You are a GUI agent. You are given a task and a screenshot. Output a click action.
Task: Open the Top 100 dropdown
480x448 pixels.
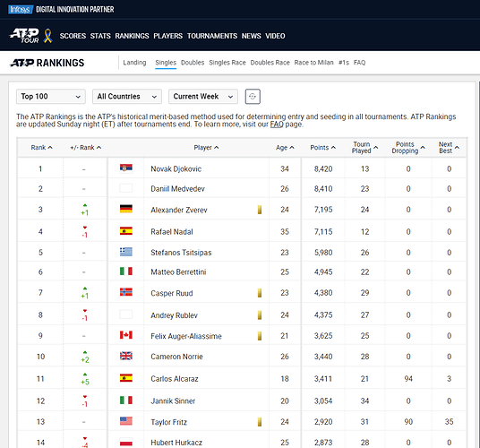[x=51, y=97]
